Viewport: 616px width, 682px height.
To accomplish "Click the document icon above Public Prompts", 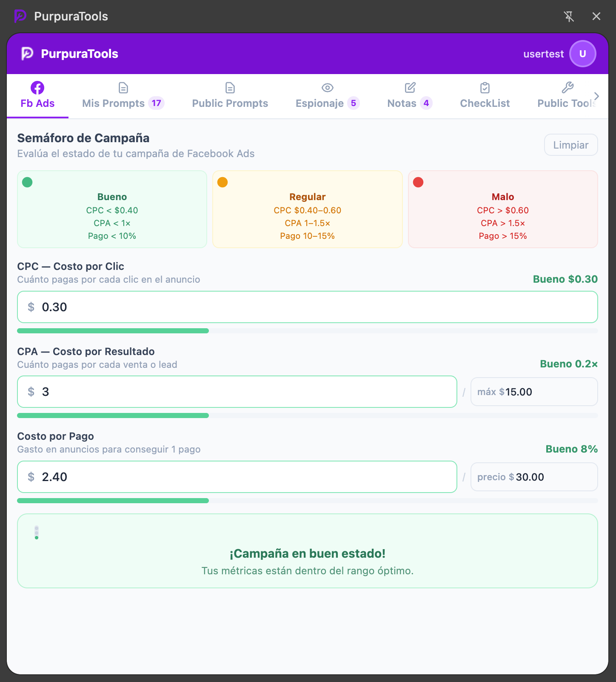I will (x=230, y=88).
